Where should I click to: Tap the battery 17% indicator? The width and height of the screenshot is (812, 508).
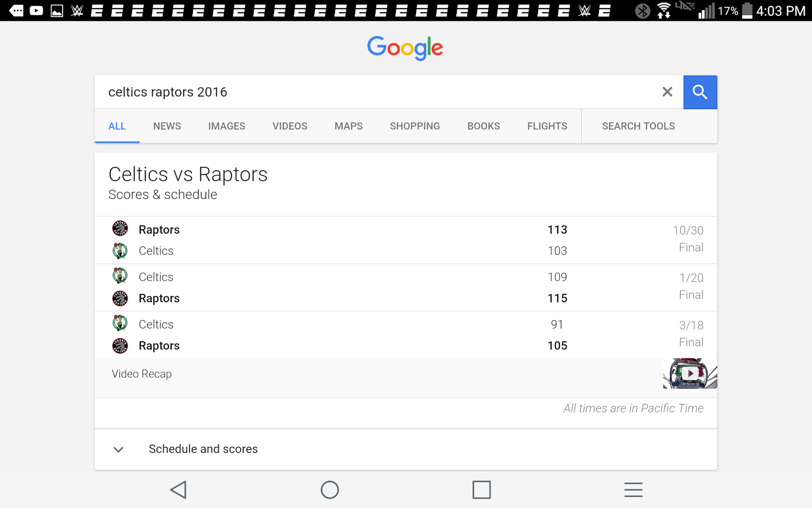point(735,11)
